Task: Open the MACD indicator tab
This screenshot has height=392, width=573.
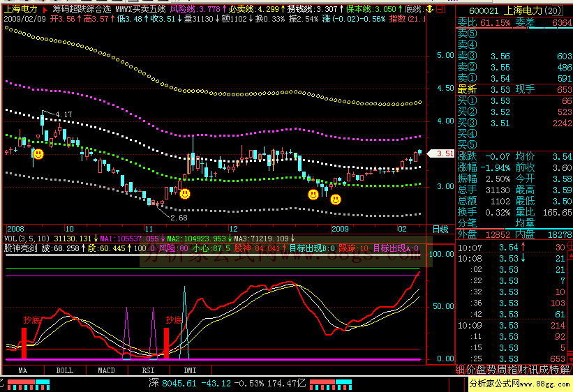Action: 106,370
